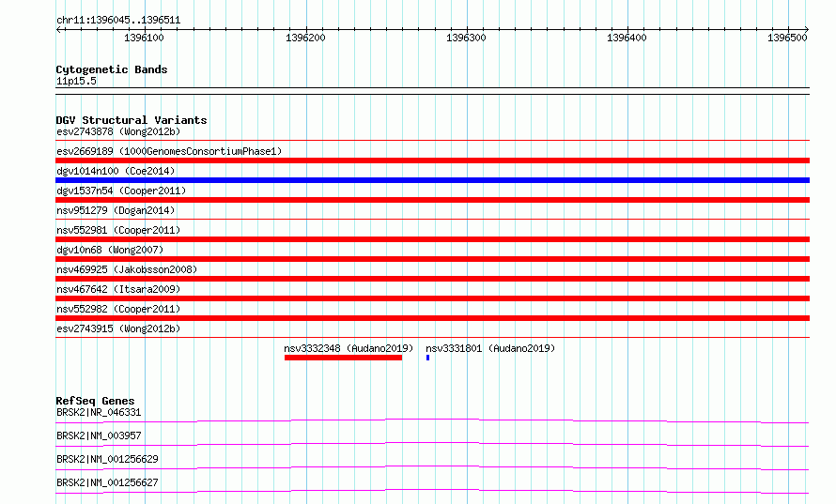This screenshot has height=504, width=836.
Task: Open transcript BRSK2|NM_001256627
Action: [107, 482]
